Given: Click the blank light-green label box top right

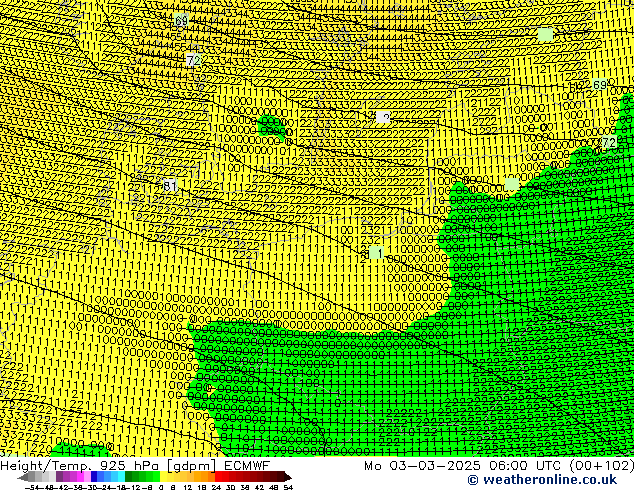Looking at the screenshot, I should pyautogui.click(x=545, y=34).
